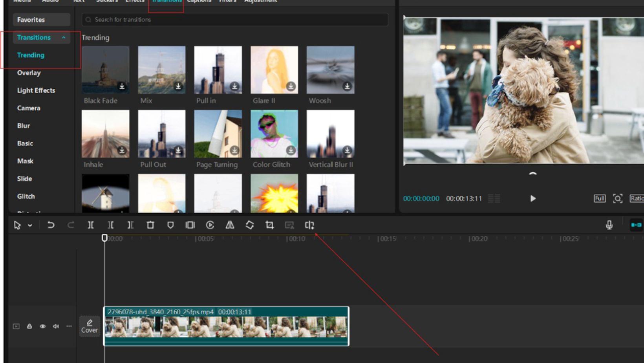Download the Page Turning transition
The height and width of the screenshot is (363, 644).
click(x=234, y=150)
